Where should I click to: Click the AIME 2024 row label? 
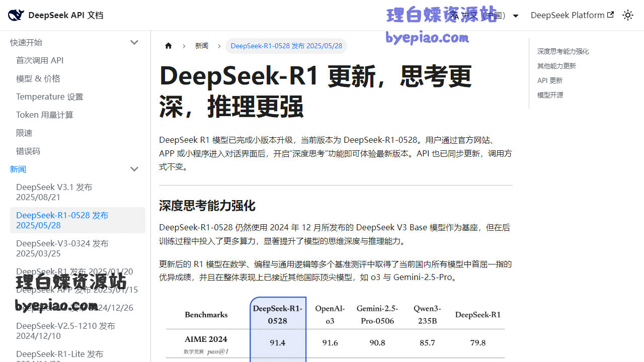[206, 339]
